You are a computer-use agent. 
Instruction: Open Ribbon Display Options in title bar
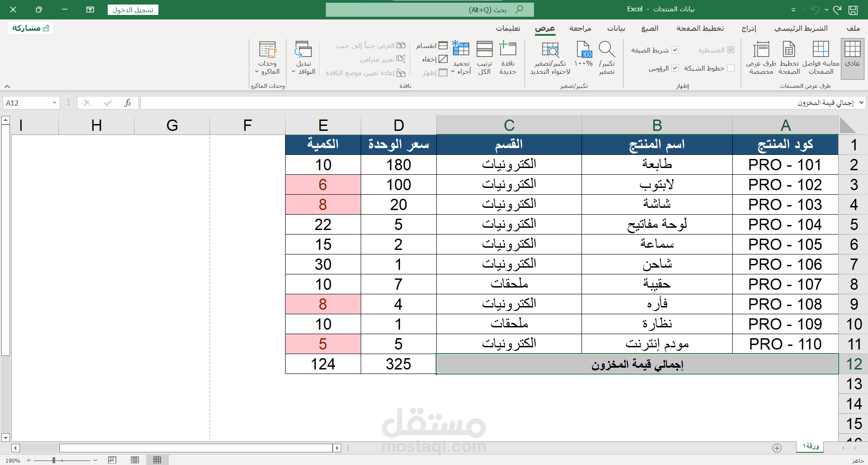click(x=90, y=10)
